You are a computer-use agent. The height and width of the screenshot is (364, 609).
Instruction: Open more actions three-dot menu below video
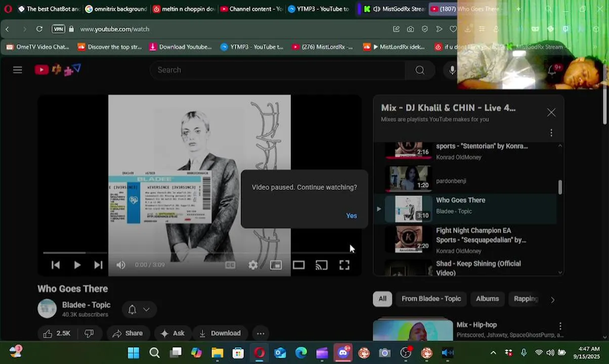click(x=260, y=333)
